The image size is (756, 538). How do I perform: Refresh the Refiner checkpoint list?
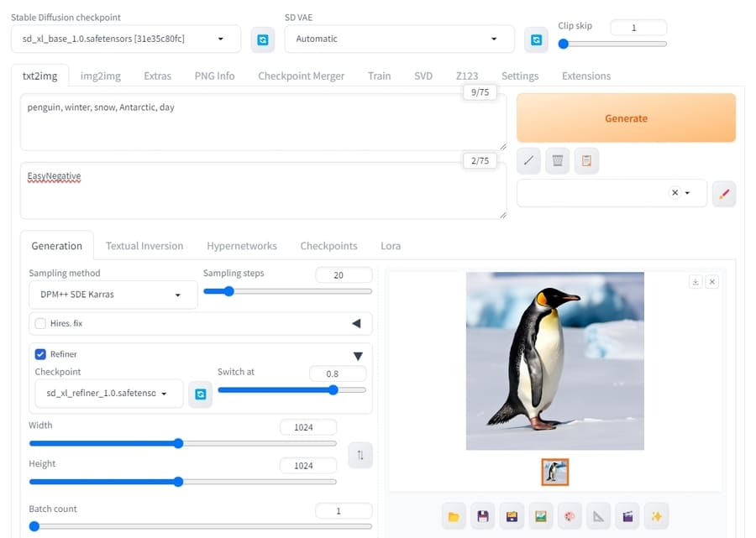point(201,394)
